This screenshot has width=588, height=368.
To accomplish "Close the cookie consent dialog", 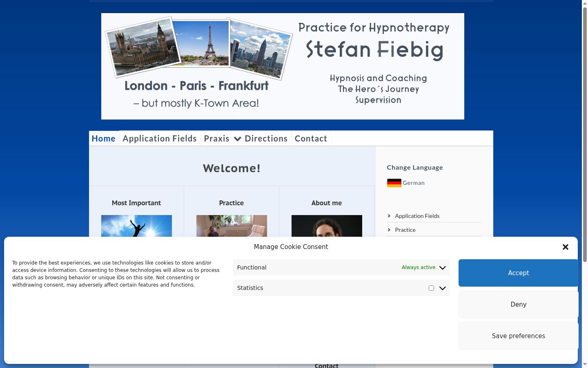I will [x=566, y=247].
